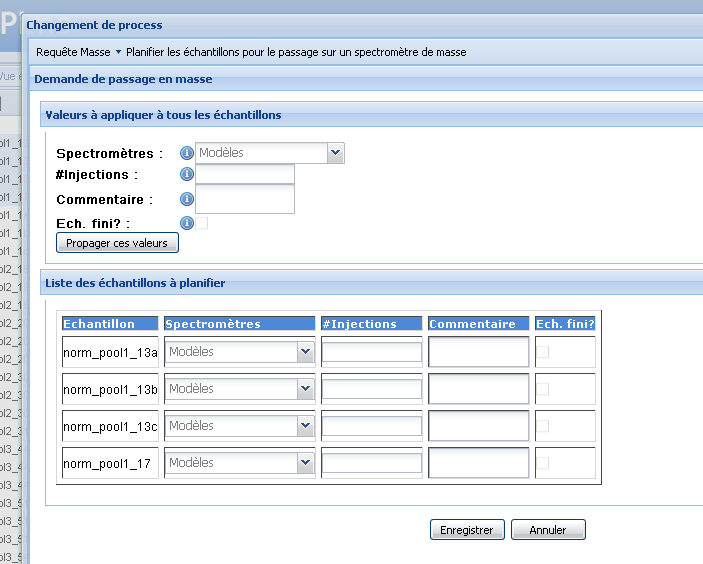Click #Injections field for norm_pool1_13b
This screenshot has height=564, width=703.
(372, 389)
